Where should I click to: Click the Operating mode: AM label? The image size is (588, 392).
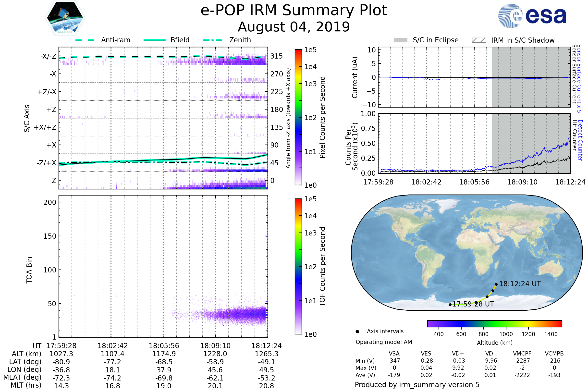(384, 342)
